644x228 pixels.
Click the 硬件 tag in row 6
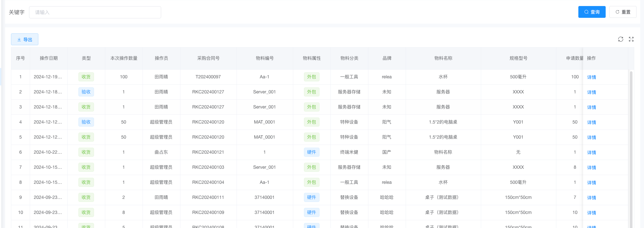(x=311, y=152)
